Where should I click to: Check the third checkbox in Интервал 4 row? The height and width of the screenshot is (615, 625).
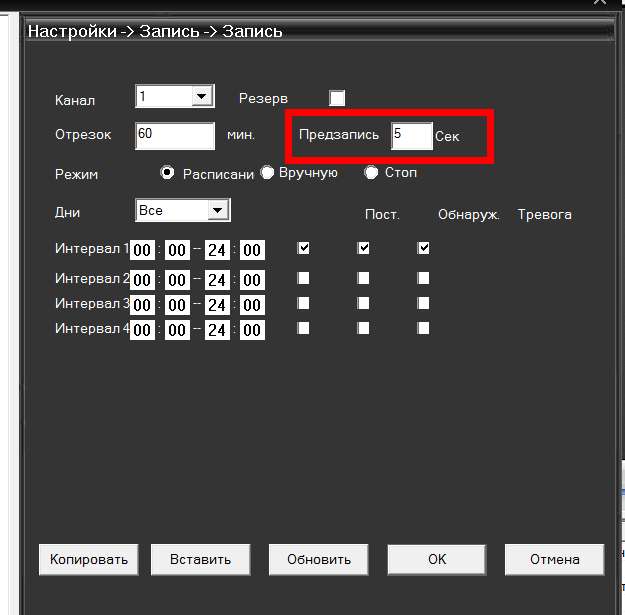424,327
